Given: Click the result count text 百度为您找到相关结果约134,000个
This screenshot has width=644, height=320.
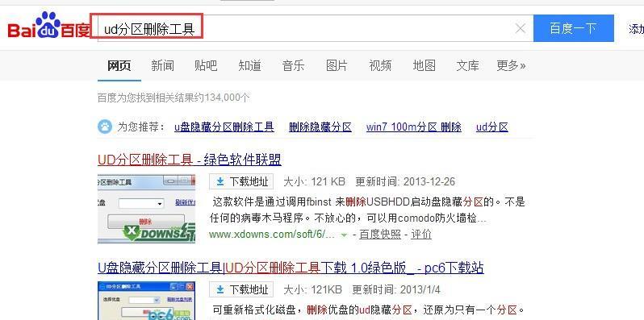Looking at the screenshot, I should pos(174,98).
